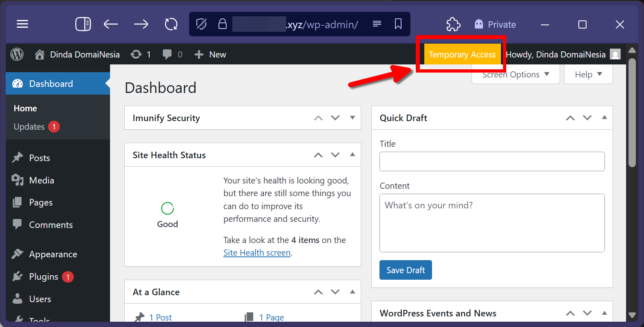Viewport: 644px width, 327px height.
Task: Open the Comments menu label
Action: point(51,225)
